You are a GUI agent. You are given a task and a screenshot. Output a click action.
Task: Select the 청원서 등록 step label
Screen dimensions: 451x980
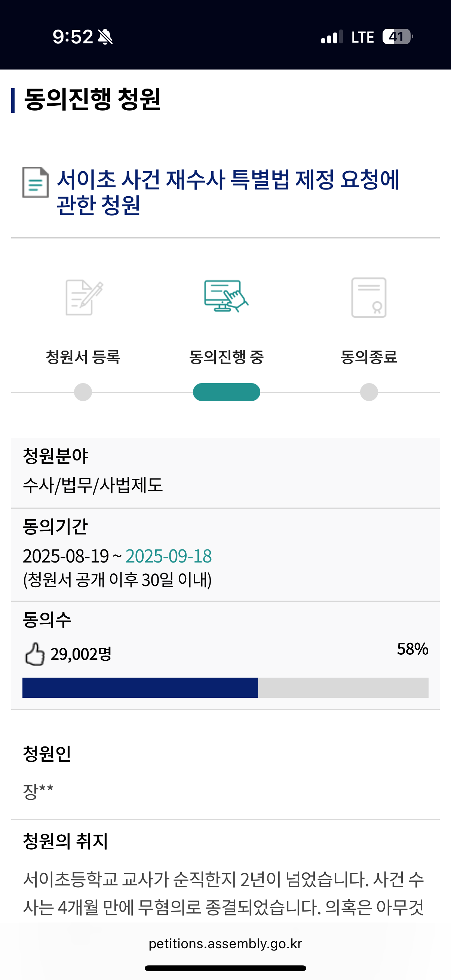point(83,357)
